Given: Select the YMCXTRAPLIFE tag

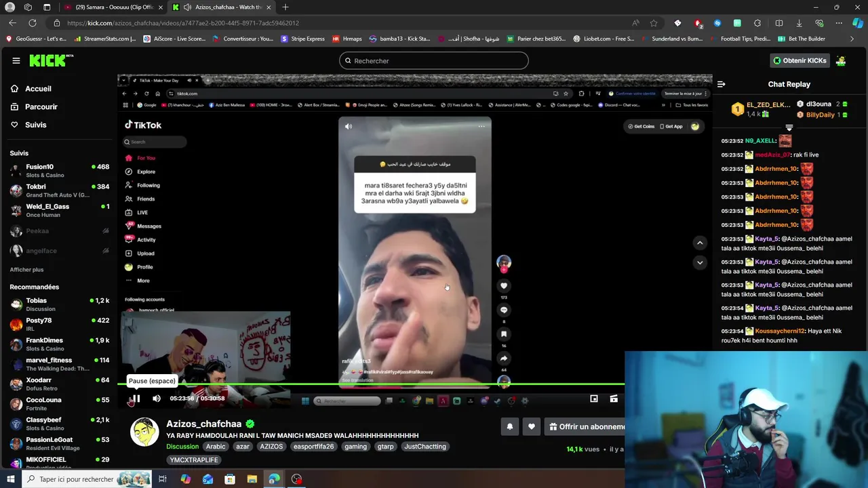Looking at the screenshot, I should tap(194, 460).
